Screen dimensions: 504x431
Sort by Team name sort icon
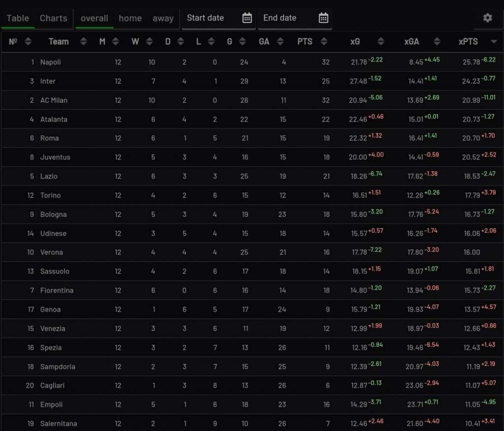[84, 42]
